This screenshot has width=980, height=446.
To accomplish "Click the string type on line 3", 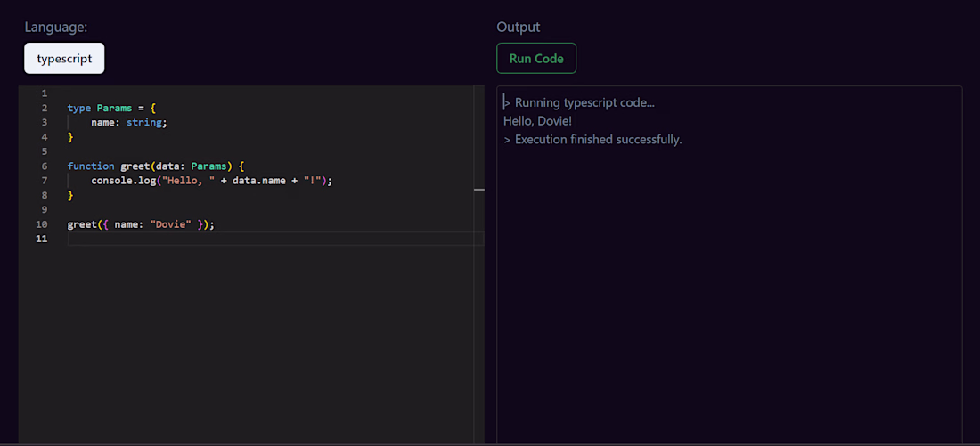I will tap(143, 123).
